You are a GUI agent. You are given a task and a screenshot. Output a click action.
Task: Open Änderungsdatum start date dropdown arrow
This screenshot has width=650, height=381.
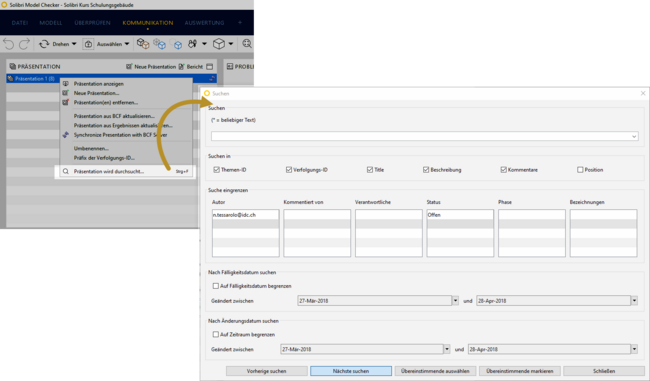[447, 349]
